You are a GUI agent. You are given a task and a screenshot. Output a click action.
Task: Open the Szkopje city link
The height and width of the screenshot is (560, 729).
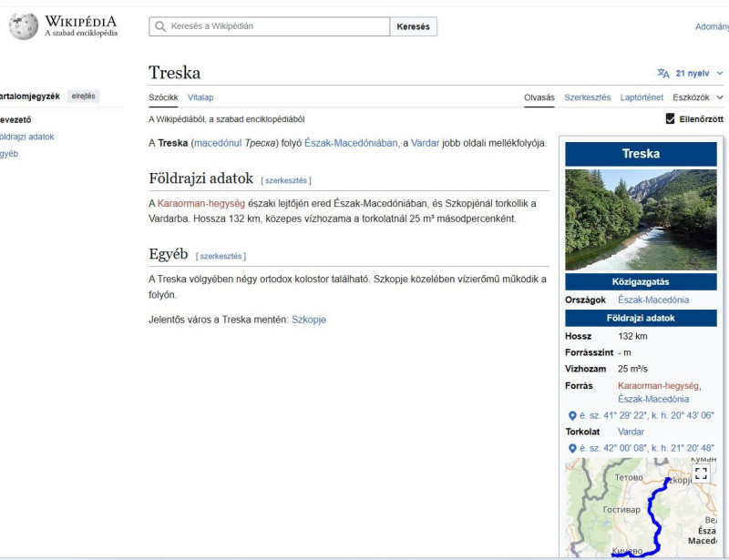point(309,320)
